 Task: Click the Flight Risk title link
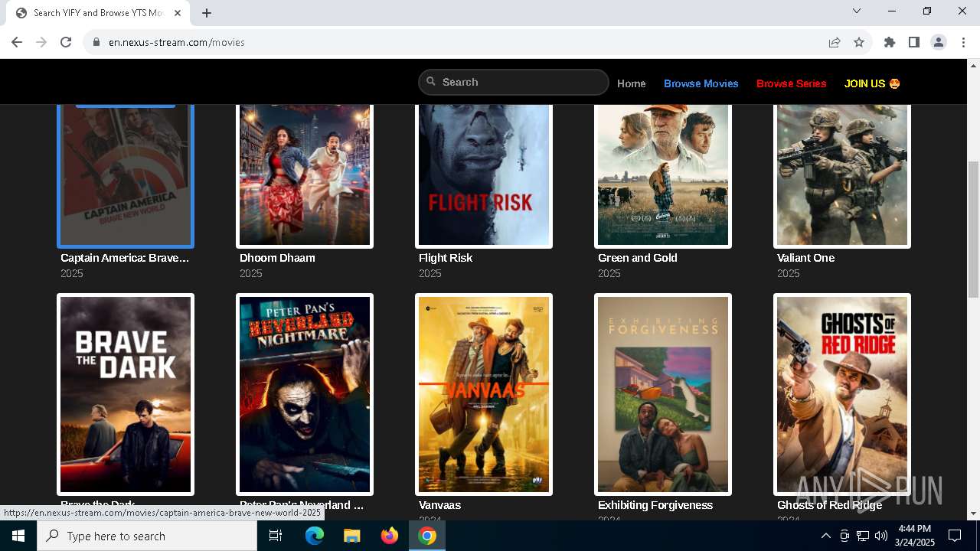(x=446, y=258)
